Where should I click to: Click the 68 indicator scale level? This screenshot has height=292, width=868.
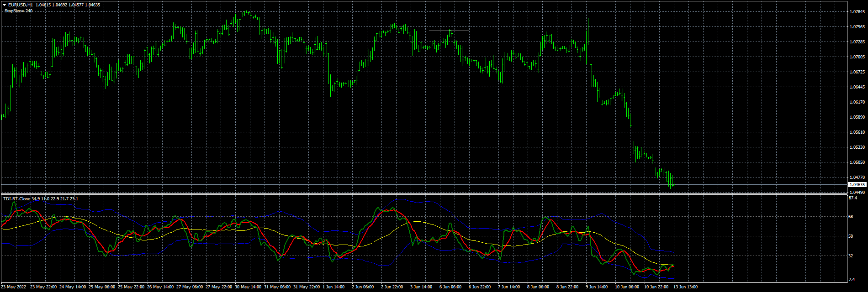coord(851,217)
